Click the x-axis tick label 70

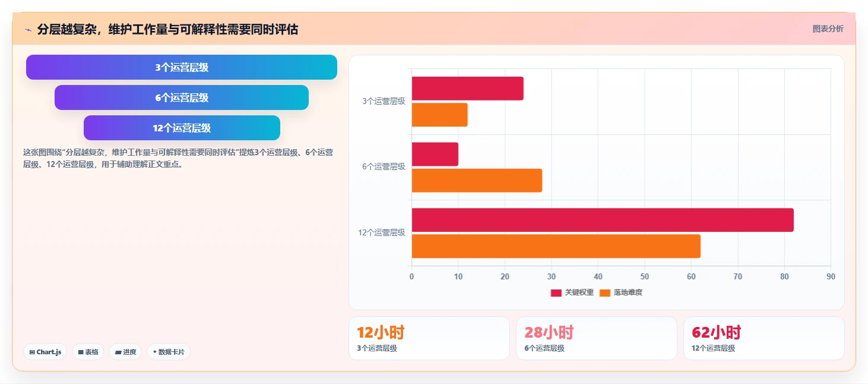[x=738, y=276]
